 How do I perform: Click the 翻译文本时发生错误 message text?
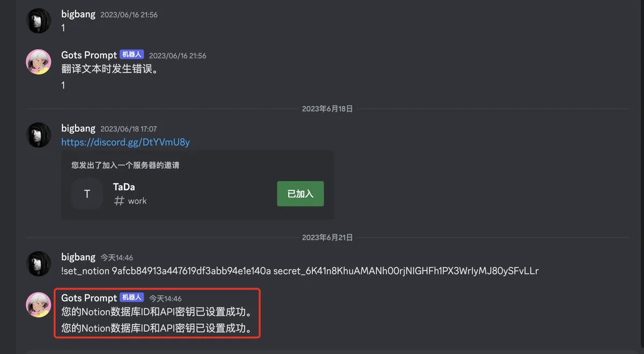tap(109, 69)
